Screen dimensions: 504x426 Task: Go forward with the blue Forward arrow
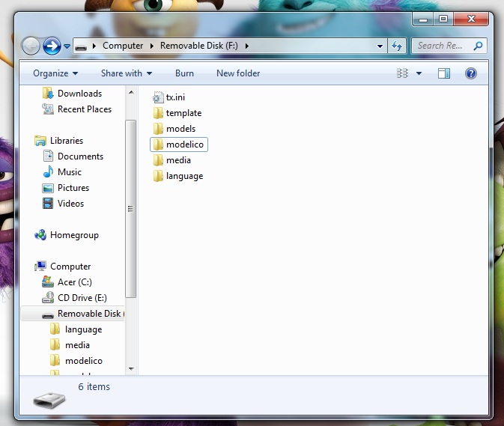52,46
